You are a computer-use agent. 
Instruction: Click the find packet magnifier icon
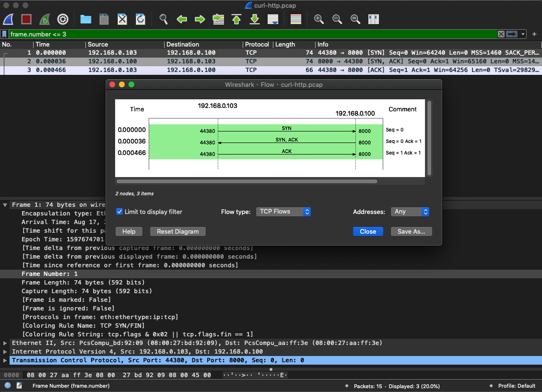[164, 19]
